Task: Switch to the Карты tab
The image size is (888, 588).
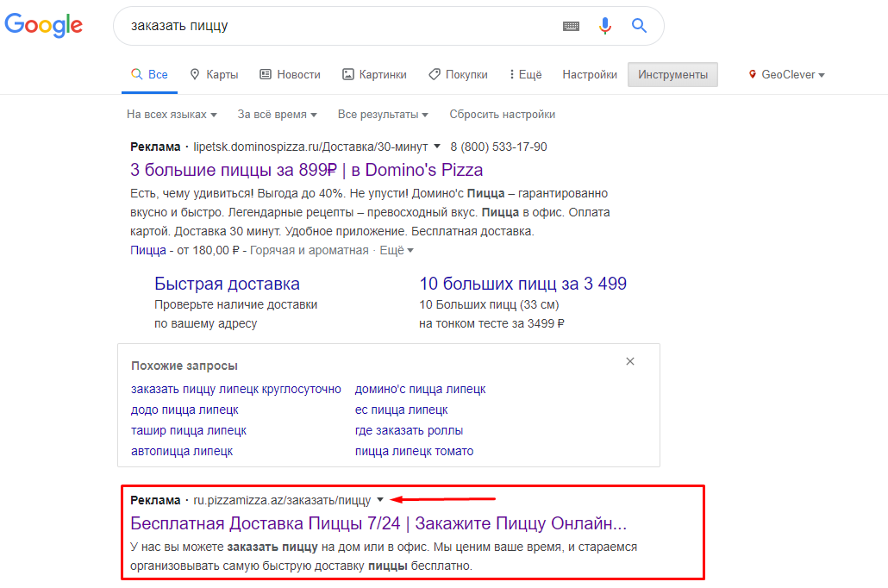Action: point(214,75)
